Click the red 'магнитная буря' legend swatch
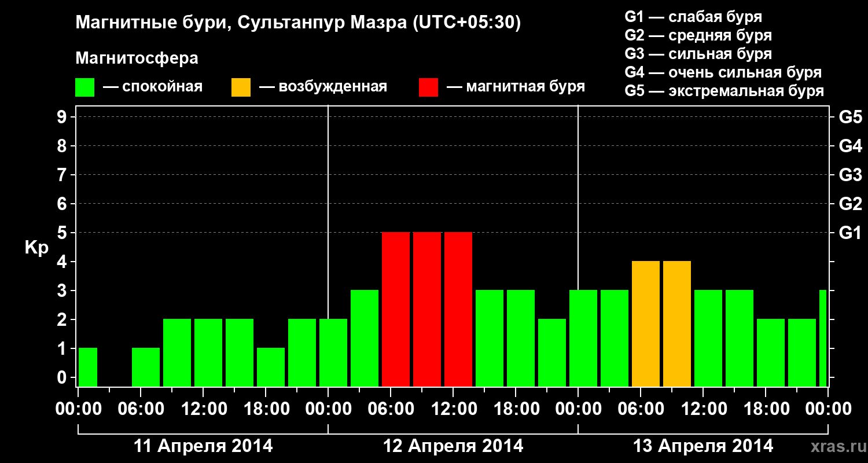 (429, 87)
